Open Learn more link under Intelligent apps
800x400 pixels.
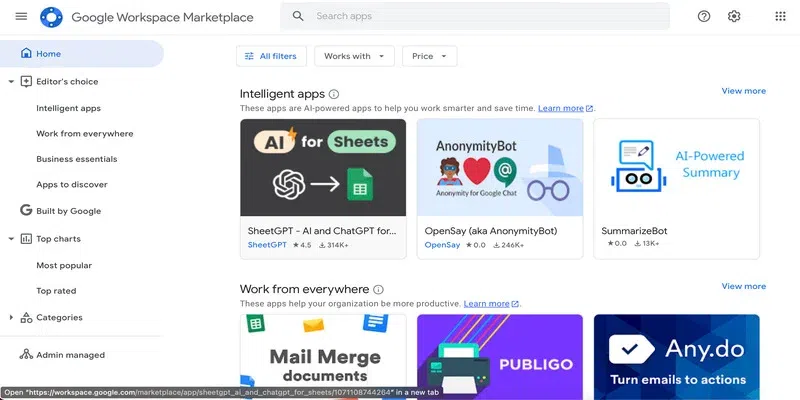pyautogui.click(x=565, y=108)
